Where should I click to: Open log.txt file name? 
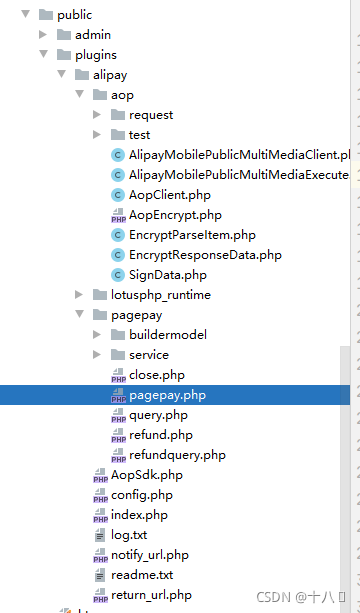[x=129, y=535]
